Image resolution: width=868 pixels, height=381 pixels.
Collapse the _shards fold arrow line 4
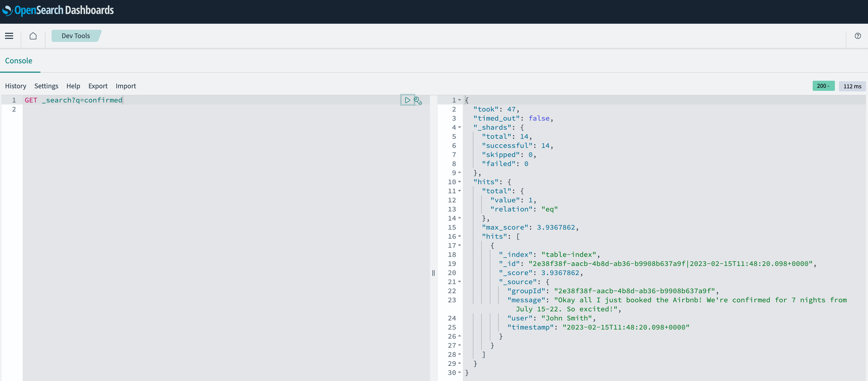tap(459, 127)
